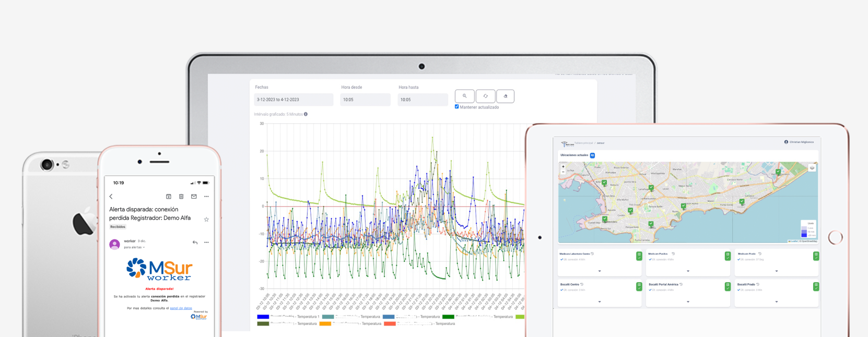Click the Hora hasta time field
Screen dimensions: 868x337
click(423, 100)
